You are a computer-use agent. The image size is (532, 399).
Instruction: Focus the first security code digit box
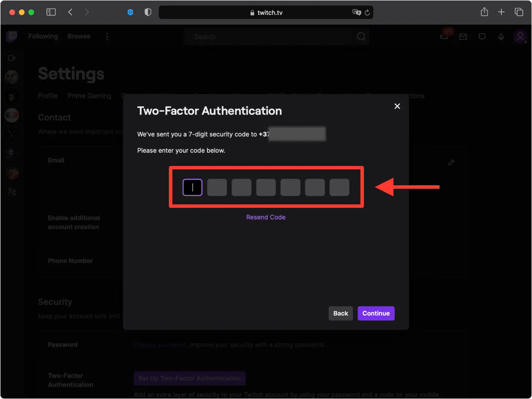pos(193,187)
